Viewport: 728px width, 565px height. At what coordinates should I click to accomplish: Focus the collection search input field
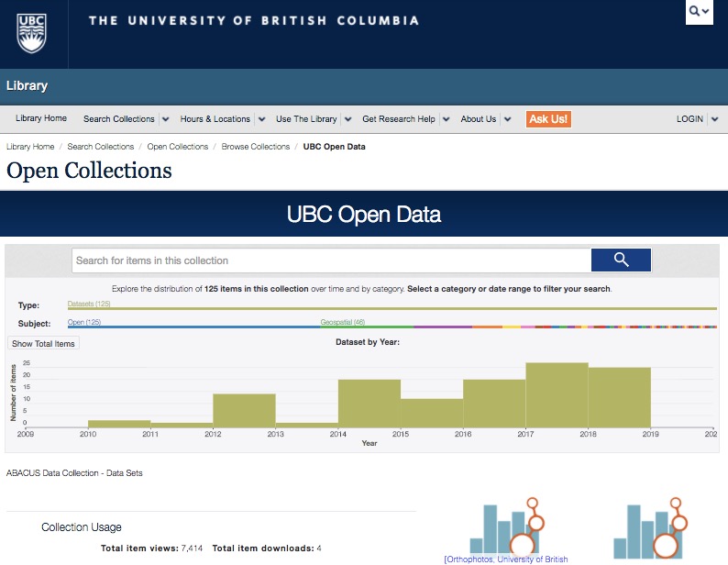332,260
